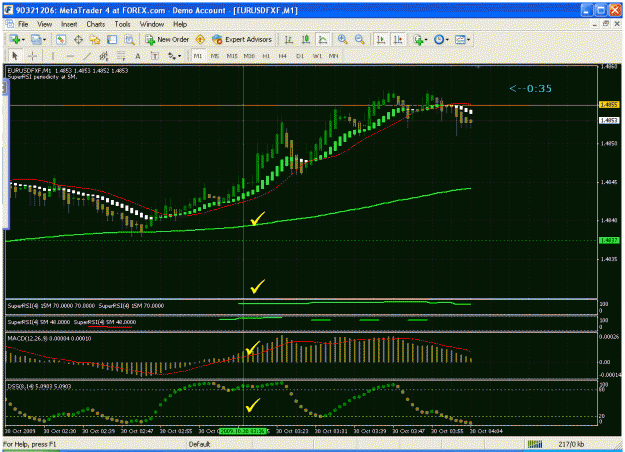Screen dimensions: 625x452
Task: Switch to Candlesticks chart display
Action: point(306,39)
